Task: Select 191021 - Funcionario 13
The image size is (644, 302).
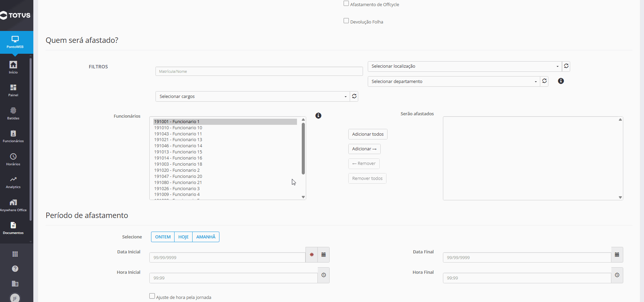Action: [x=225, y=140]
